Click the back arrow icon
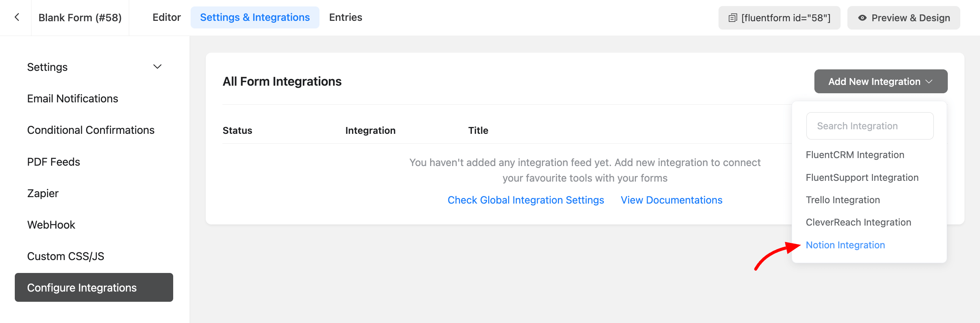Image resolution: width=980 pixels, height=323 pixels. tap(17, 17)
